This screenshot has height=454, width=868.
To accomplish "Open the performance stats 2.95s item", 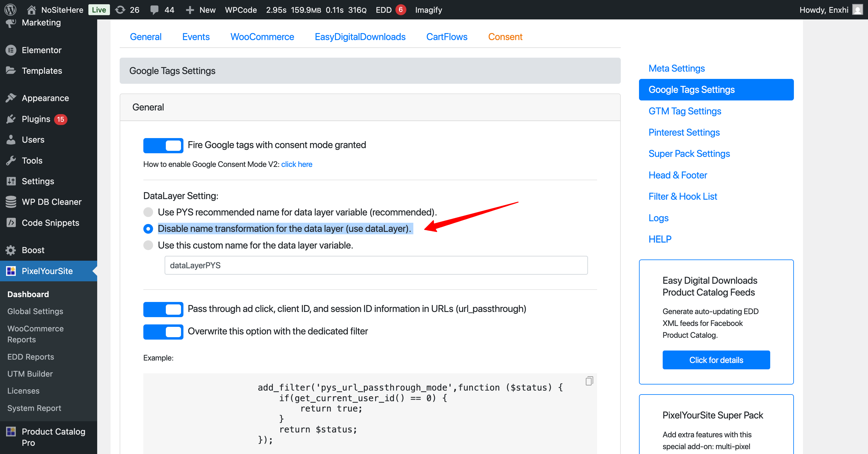I will point(316,10).
